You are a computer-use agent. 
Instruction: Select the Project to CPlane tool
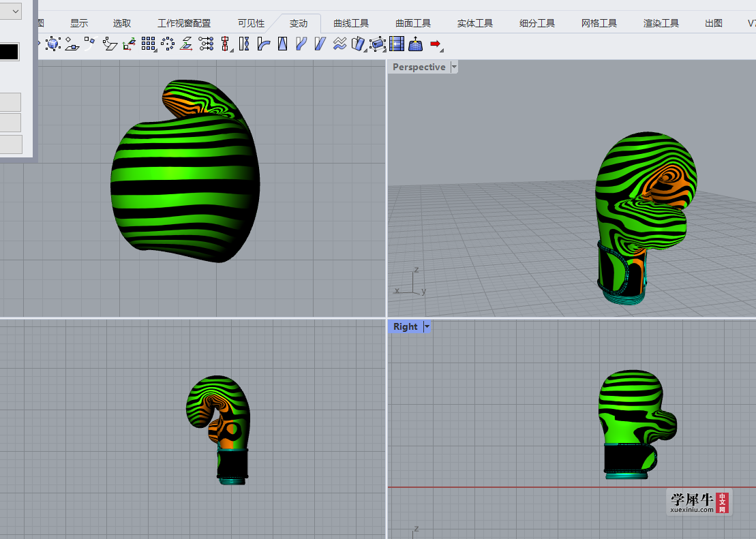click(186, 44)
